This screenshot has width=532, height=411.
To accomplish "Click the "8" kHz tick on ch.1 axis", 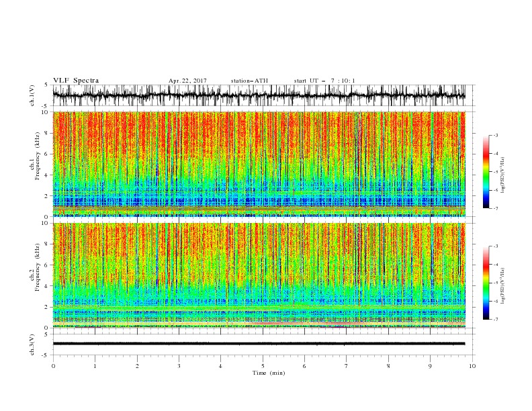I will [48, 133].
